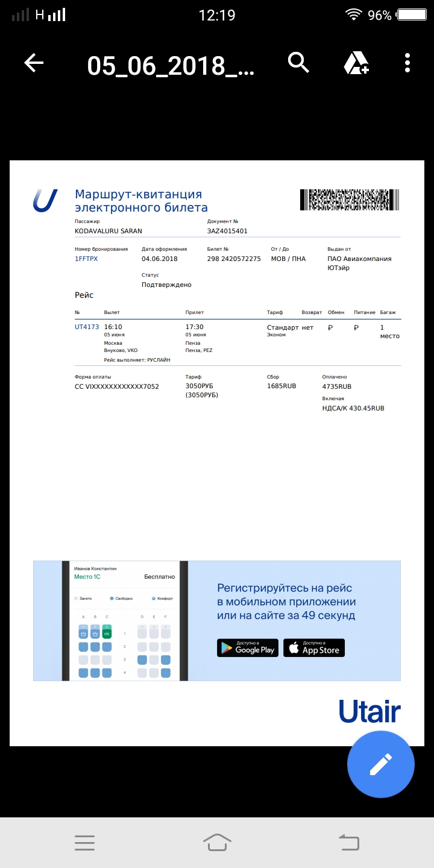Tap the Wi-Fi status icon

[353, 14]
